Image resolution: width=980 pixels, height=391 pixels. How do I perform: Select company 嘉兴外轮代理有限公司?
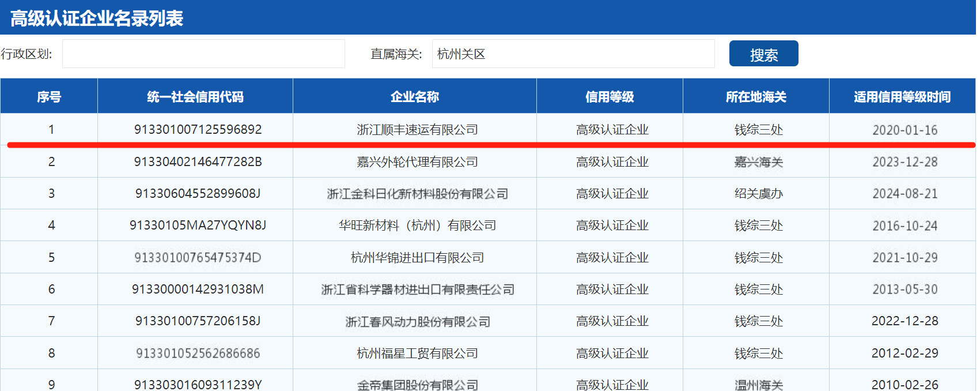417,162
